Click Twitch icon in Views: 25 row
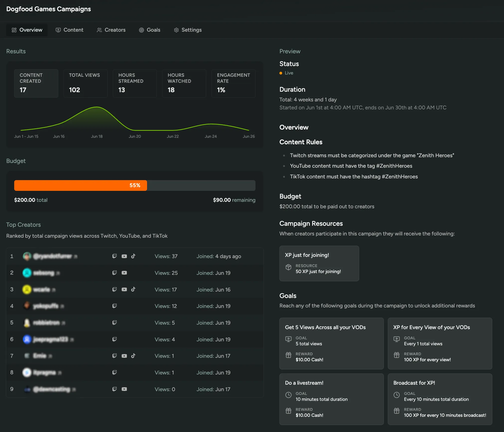 (x=114, y=273)
